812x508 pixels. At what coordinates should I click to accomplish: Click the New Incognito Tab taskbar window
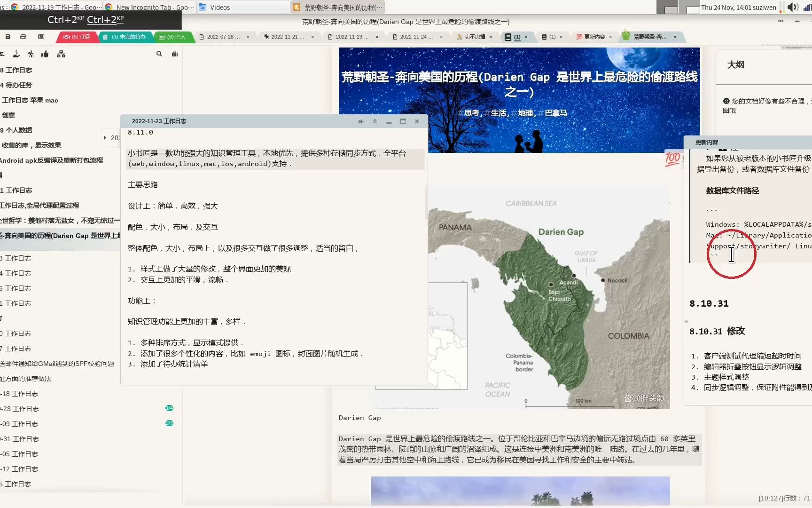tap(149, 7)
